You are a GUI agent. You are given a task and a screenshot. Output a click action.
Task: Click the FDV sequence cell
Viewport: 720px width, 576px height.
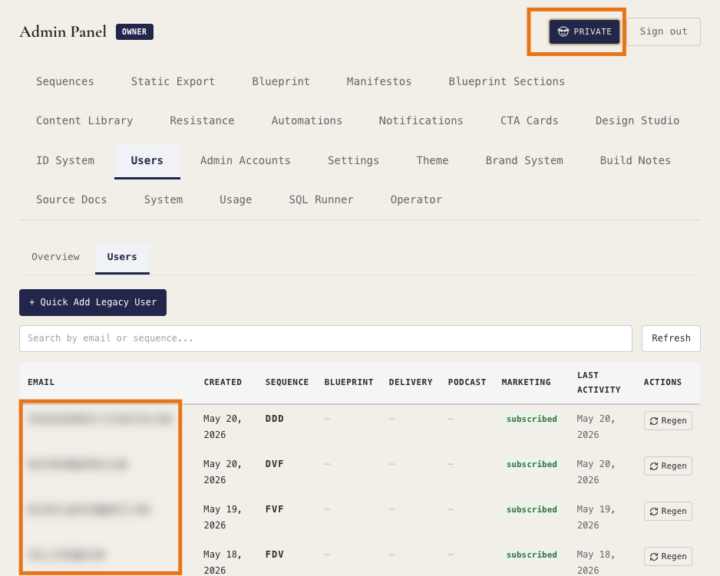coord(274,554)
